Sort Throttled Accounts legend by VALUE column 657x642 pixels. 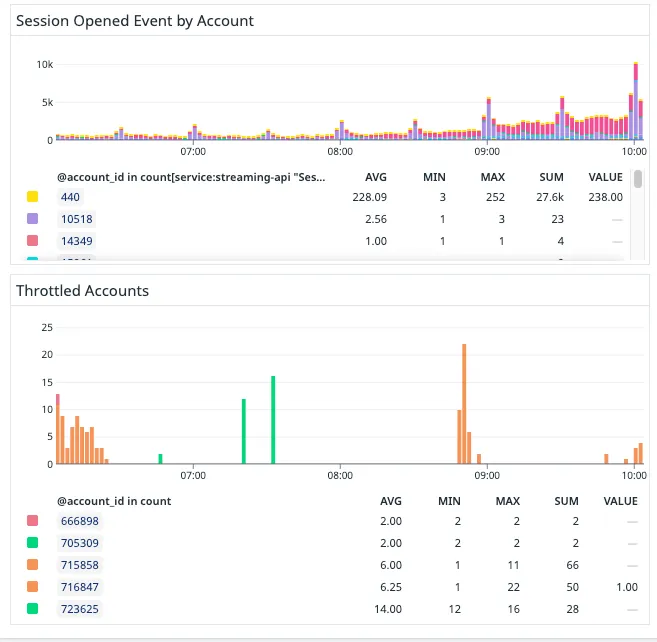620,501
